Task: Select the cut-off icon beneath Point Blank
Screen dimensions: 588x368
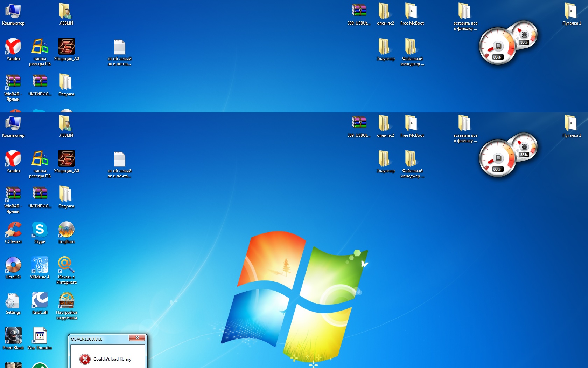Action: pos(13,365)
